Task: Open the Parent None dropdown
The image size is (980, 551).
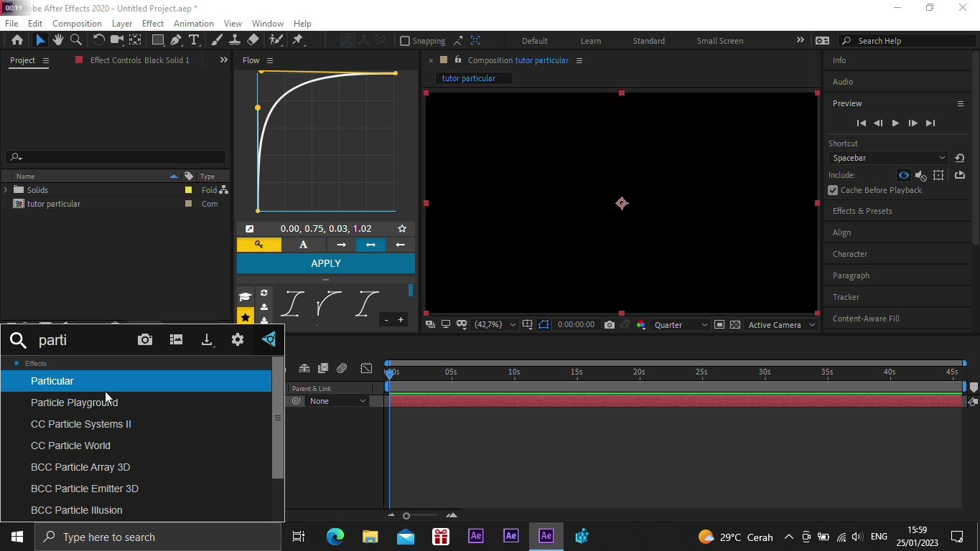Action: 337,401
